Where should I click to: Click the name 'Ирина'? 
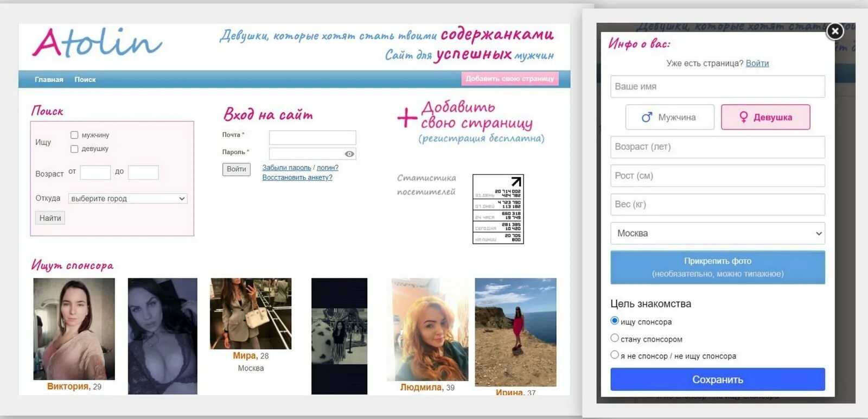tap(510, 392)
